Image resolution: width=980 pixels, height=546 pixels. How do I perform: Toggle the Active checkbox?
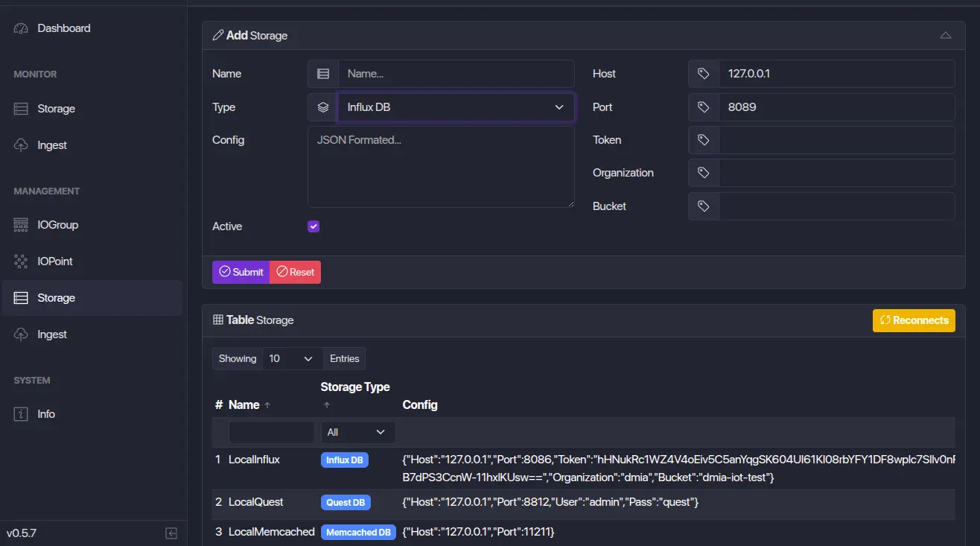tap(314, 226)
